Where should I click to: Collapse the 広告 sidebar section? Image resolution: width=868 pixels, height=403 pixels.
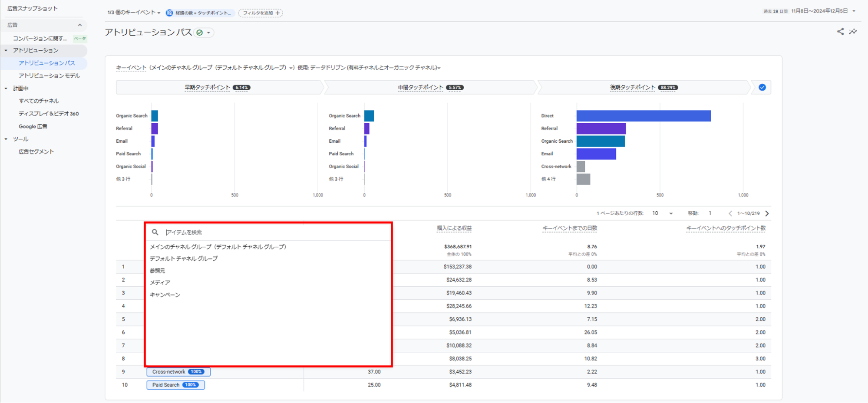pyautogui.click(x=80, y=25)
